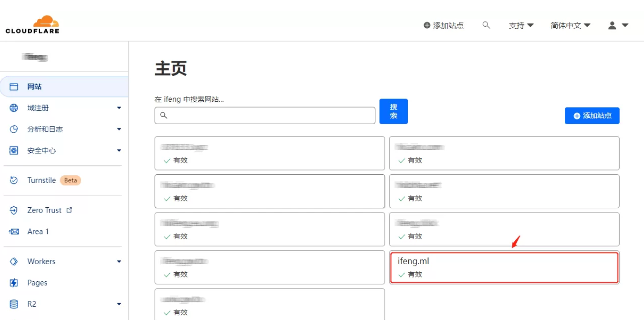The image size is (644, 320).
Task: Open search via header magnifier icon
Action: 486,25
